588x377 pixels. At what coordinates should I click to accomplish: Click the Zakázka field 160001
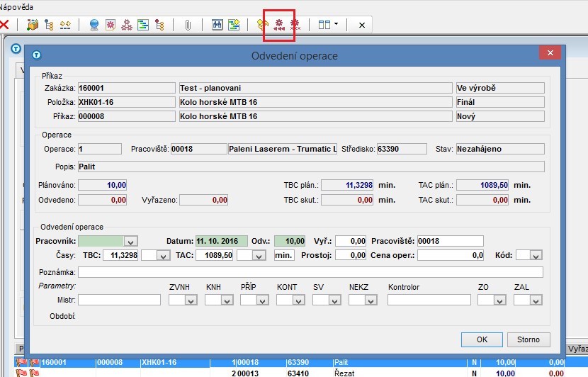pos(126,88)
